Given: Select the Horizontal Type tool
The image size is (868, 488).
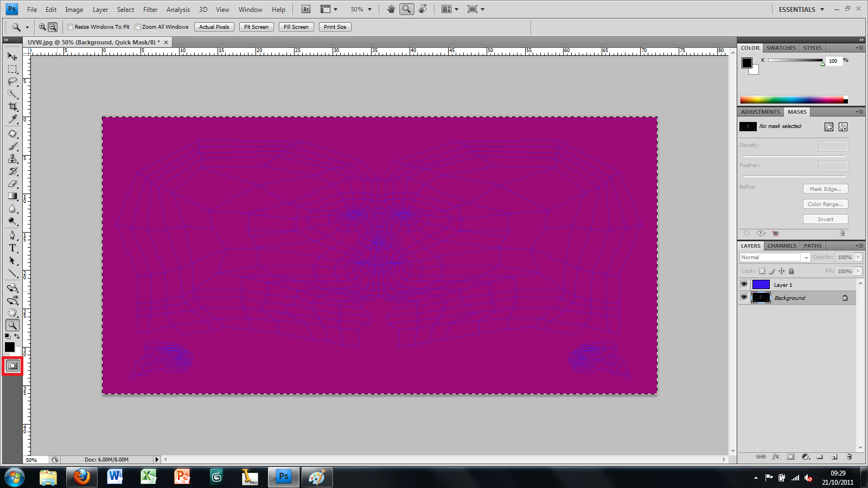Looking at the screenshot, I should point(12,248).
